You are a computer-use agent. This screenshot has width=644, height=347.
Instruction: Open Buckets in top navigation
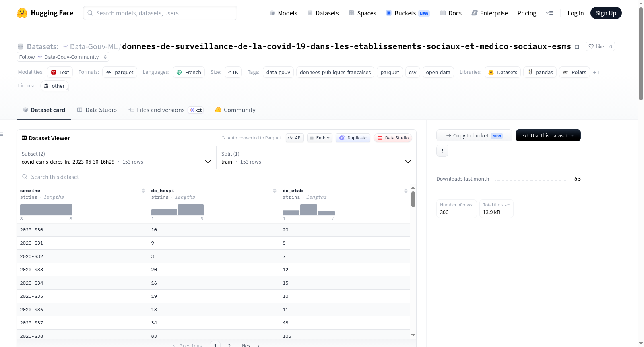tap(408, 13)
